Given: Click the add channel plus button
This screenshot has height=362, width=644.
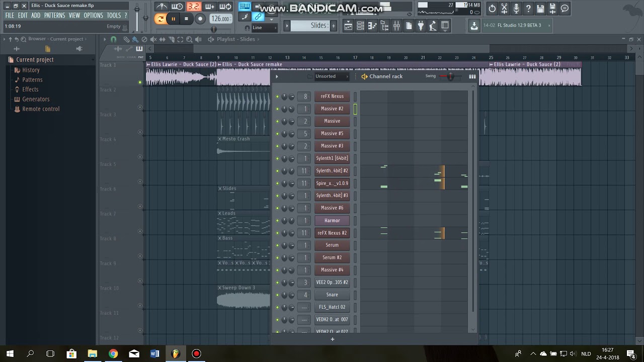Looking at the screenshot, I should [332, 339].
